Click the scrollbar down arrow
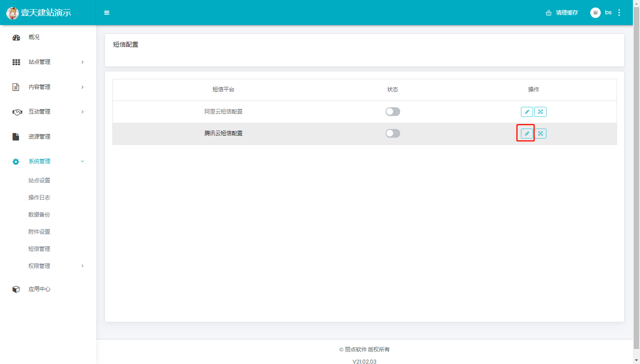Screen dimensions: 640x364 [x=637, y=360]
